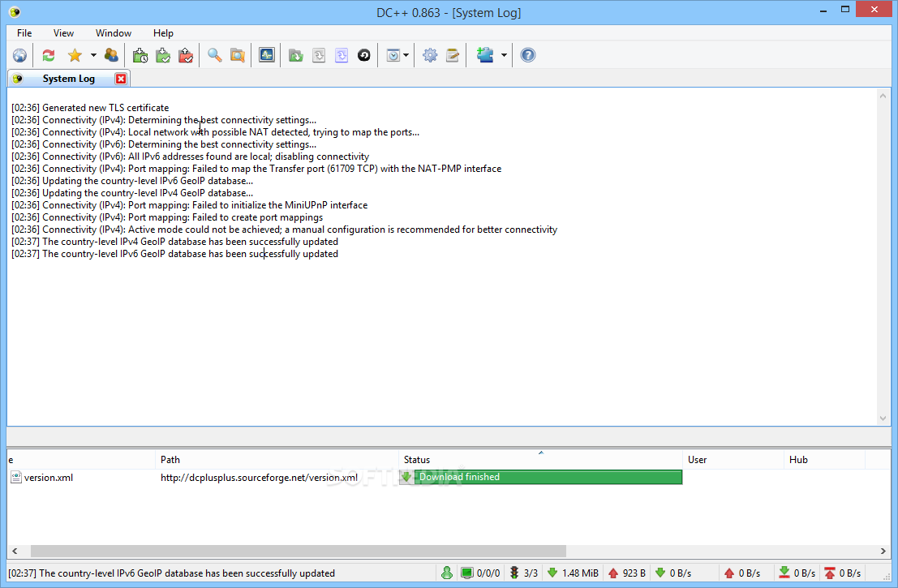Open the Network Statistics graph icon
The image size is (898, 588).
pyautogui.click(x=266, y=55)
